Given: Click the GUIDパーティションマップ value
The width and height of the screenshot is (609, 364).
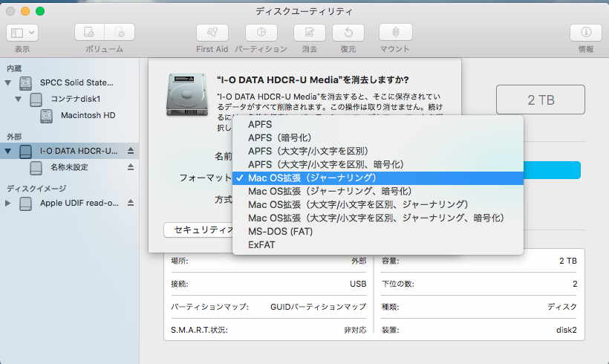Looking at the screenshot, I should [x=318, y=307].
